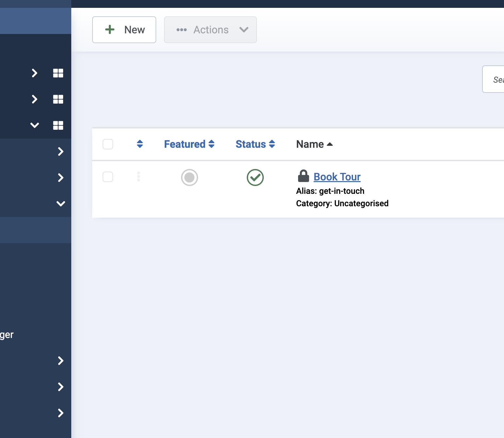
Task: Collapse the expanded sidebar section beside grid icon
Action: [x=35, y=125]
